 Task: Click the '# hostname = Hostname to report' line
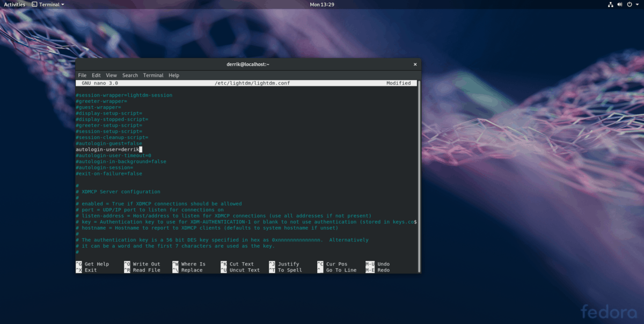click(x=208, y=228)
